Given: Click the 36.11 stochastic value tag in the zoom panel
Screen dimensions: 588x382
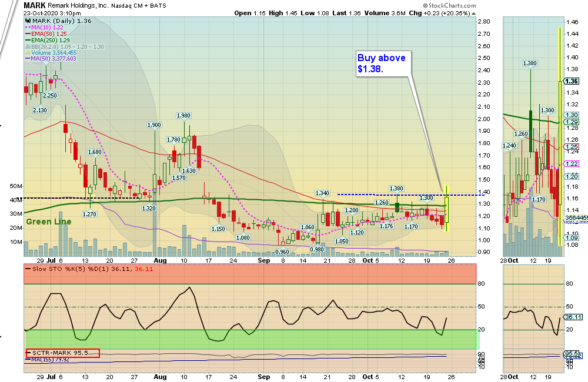Looking at the screenshot, I should (573, 317).
